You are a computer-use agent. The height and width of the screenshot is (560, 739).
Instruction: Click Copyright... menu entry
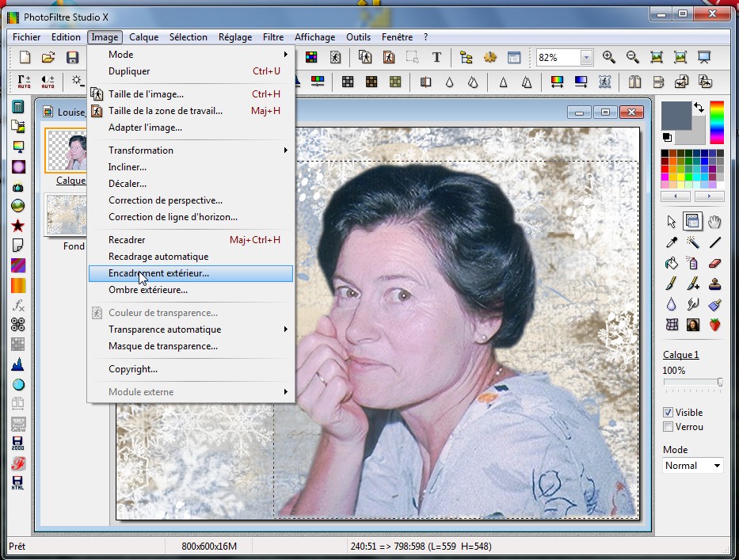191,369
